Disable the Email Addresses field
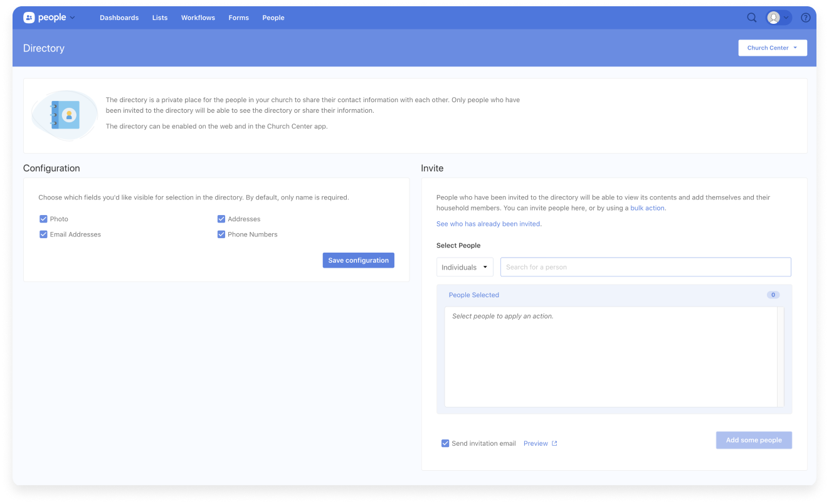Screen dimensions: 829x504 pos(43,234)
